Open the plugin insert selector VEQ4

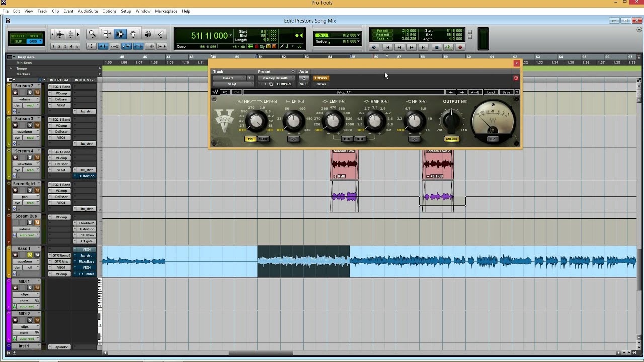click(x=233, y=84)
